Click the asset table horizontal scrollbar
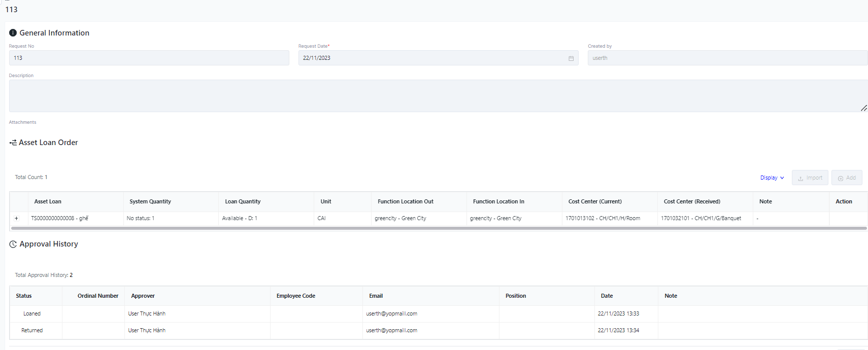Screen dimensions: 868x350 tap(439, 228)
